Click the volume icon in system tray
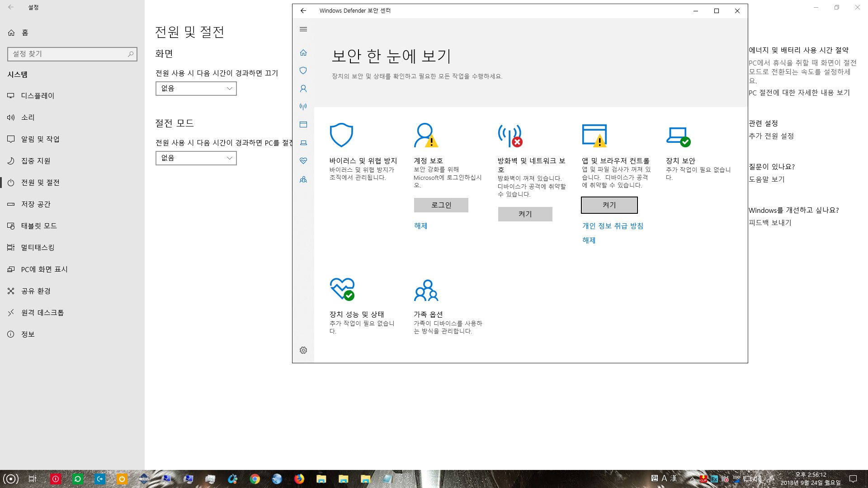The image size is (868, 488). tap(758, 479)
